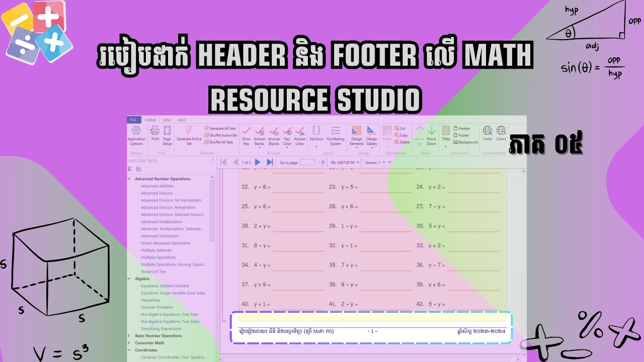Click the Numbering System icon
This screenshot has width=644, height=362.
point(336,130)
